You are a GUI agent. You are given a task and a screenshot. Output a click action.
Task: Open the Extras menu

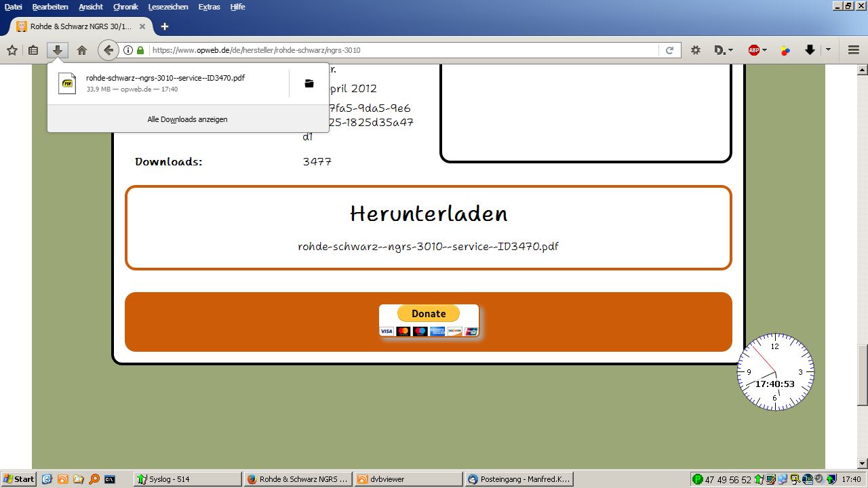coord(210,7)
